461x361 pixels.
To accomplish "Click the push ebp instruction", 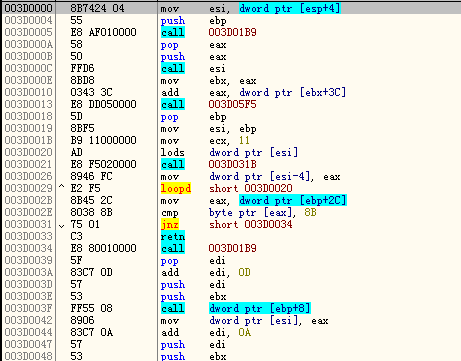I will 194,21.
